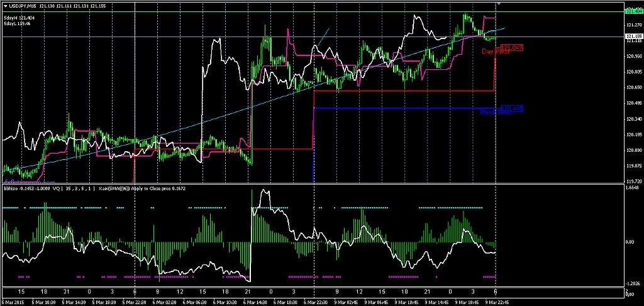Click 120.495 on the price scale
Viewport: 644px width, 306px height.
pyautogui.click(x=633, y=103)
